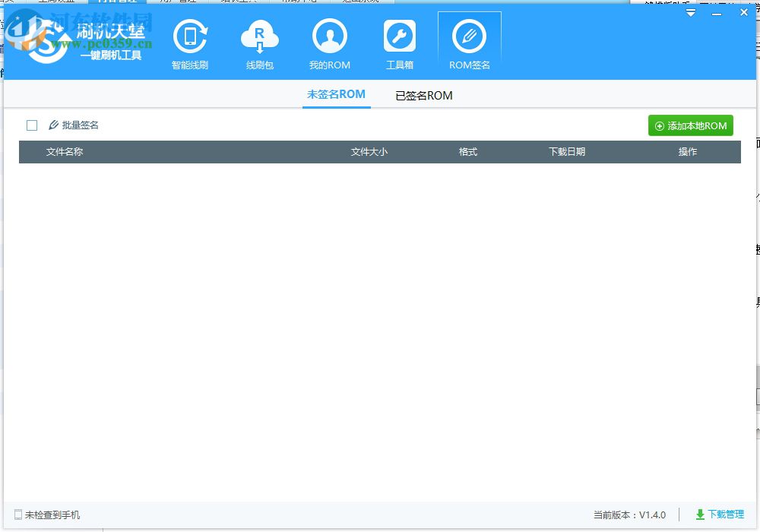Close the 刷机天堂 window
The height and width of the screenshot is (532, 760).
(744, 13)
